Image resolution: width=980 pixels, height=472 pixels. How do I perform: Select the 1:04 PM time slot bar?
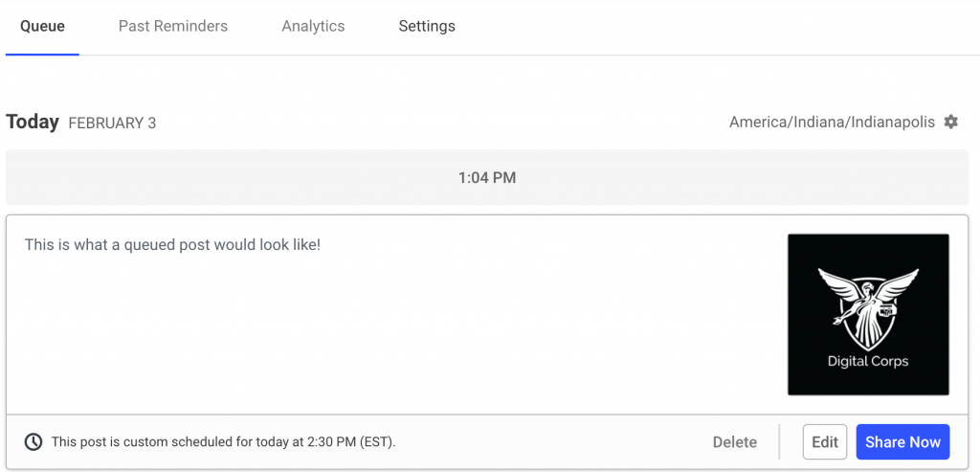pyautogui.click(x=487, y=177)
